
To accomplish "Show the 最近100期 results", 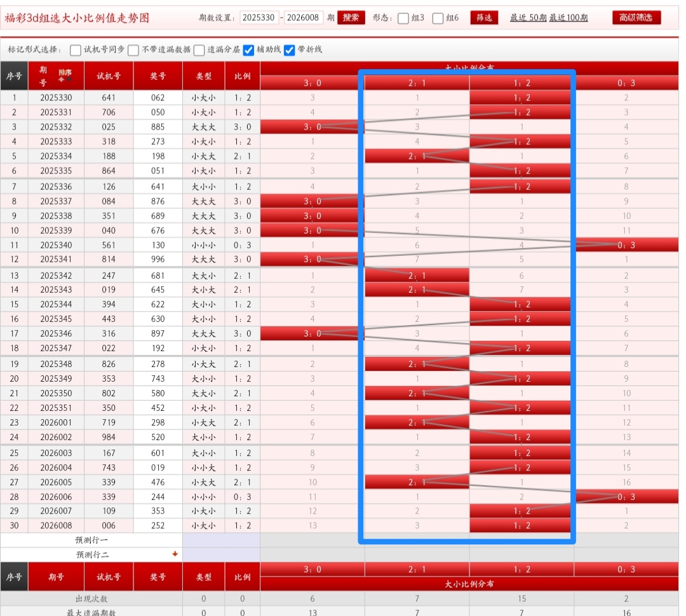I will (568, 18).
